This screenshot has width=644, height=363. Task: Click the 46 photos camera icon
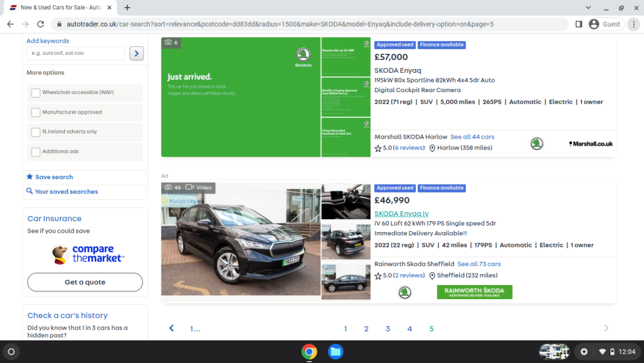click(168, 188)
